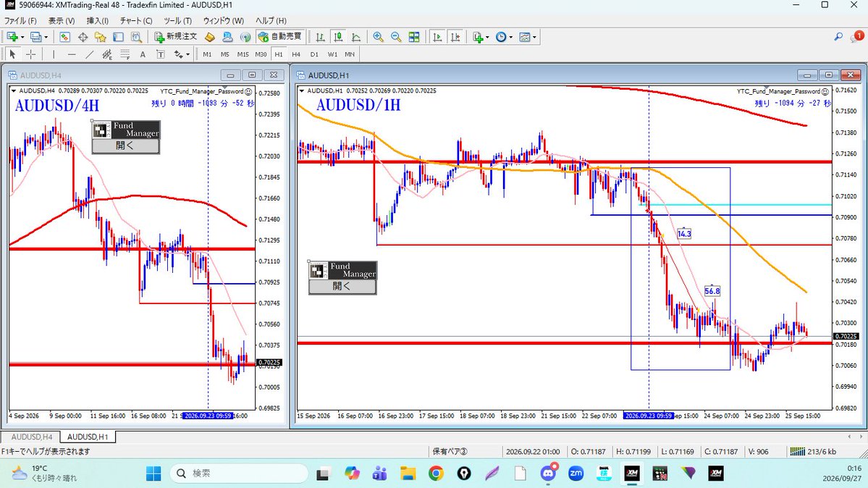Screen dimensions: 868x488
Task: Click 開く button on the 4H chart
Action: point(125,146)
